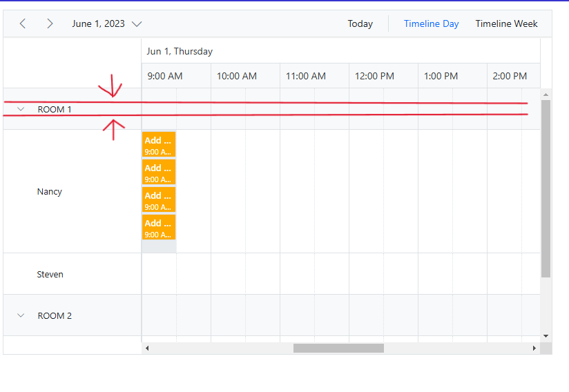Click the Jun 1, Thursday date header
The height and width of the screenshot is (392, 569).
coord(180,51)
